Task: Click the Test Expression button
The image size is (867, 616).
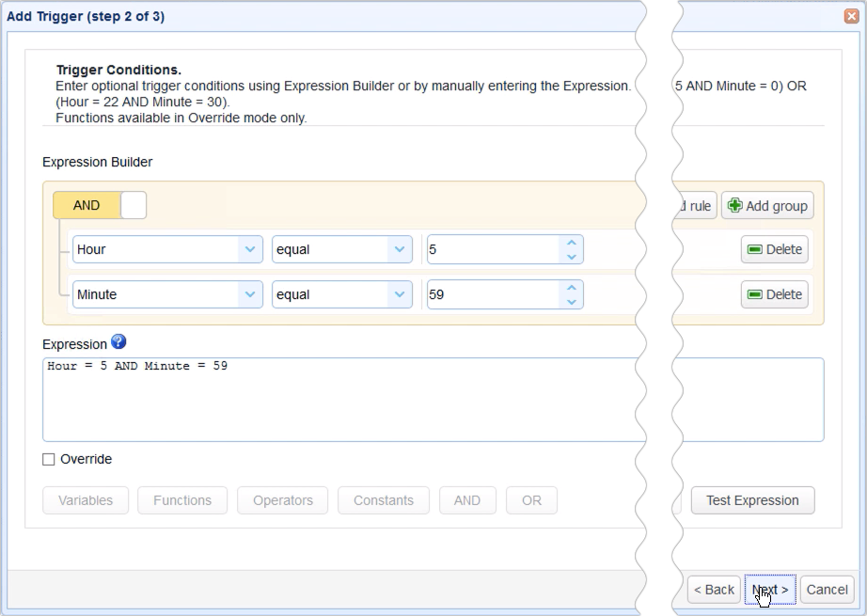Action: 752,500
